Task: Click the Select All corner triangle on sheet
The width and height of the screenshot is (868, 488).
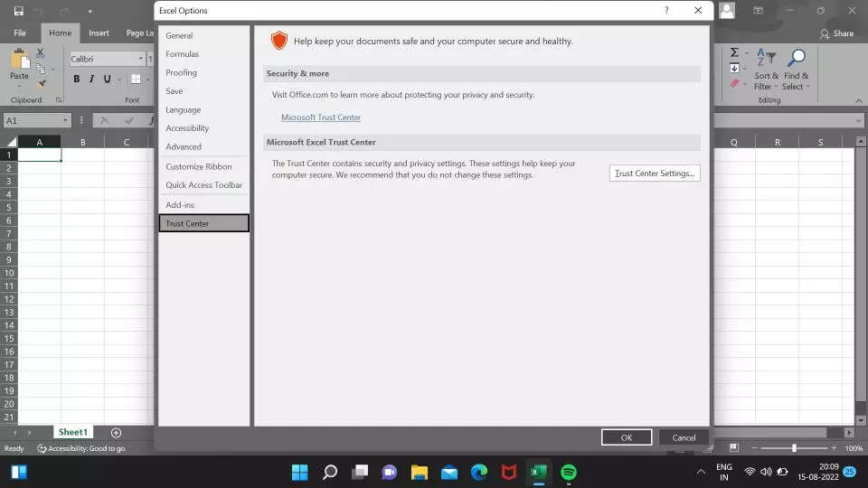Action: point(11,142)
